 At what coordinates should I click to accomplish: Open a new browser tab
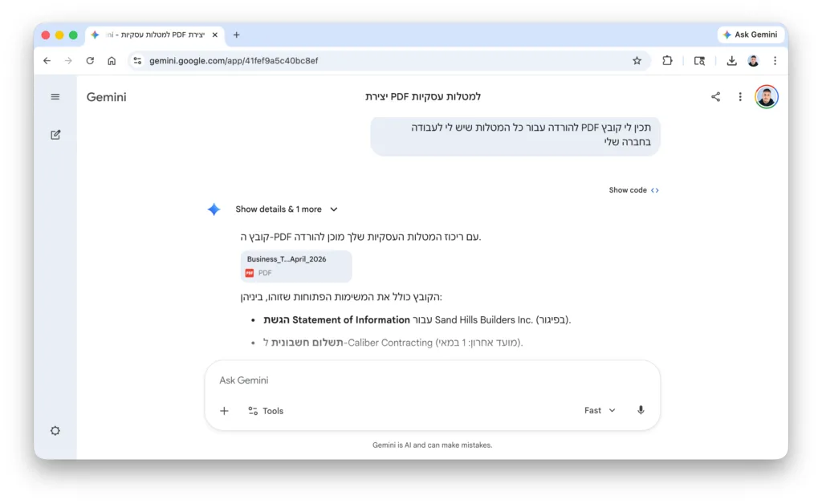237,35
